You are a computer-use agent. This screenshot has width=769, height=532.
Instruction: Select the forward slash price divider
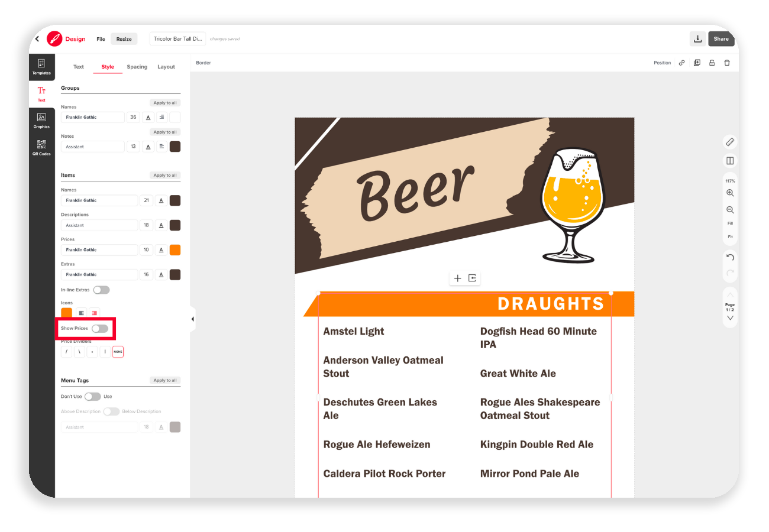click(67, 352)
